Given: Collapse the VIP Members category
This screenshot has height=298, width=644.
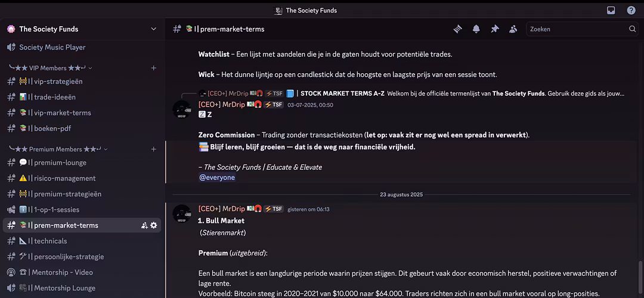Looking at the screenshot, I should click(x=50, y=68).
